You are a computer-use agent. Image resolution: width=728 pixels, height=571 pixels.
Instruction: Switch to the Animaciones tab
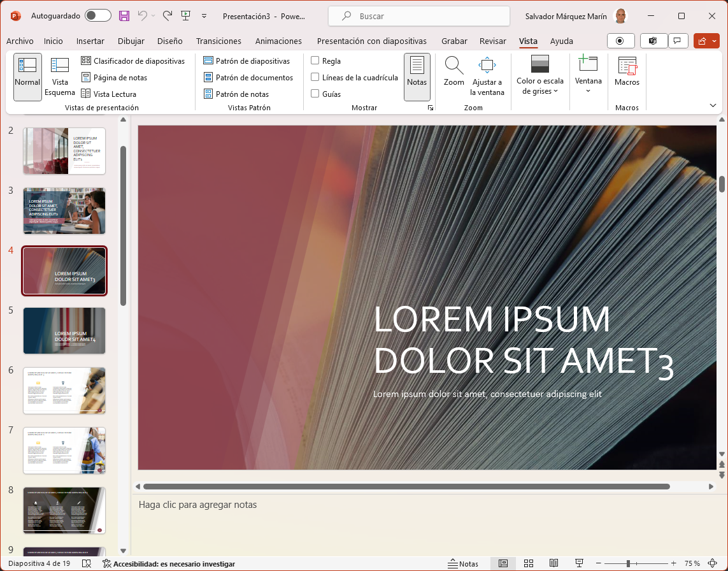pos(278,41)
